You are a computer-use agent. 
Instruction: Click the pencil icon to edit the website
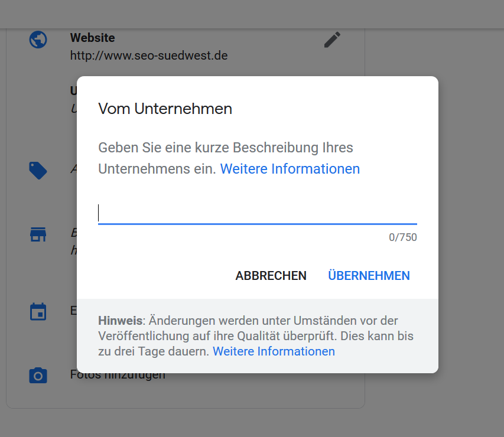(332, 40)
